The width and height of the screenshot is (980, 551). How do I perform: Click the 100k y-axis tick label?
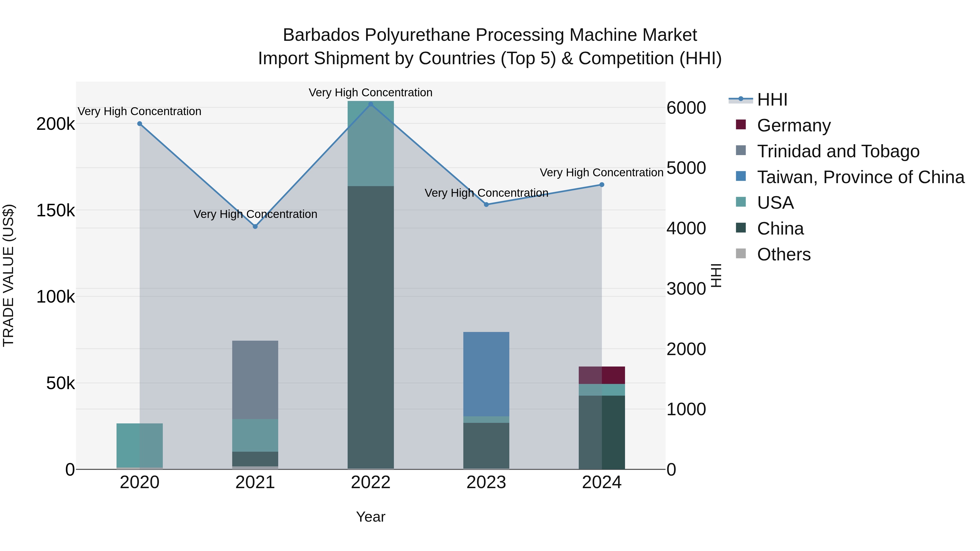point(56,297)
